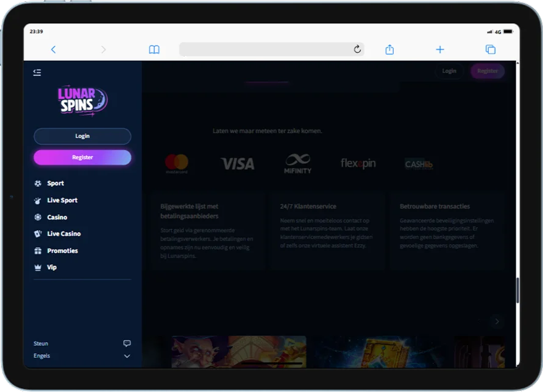Open the Steun support link

(x=41, y=343)
